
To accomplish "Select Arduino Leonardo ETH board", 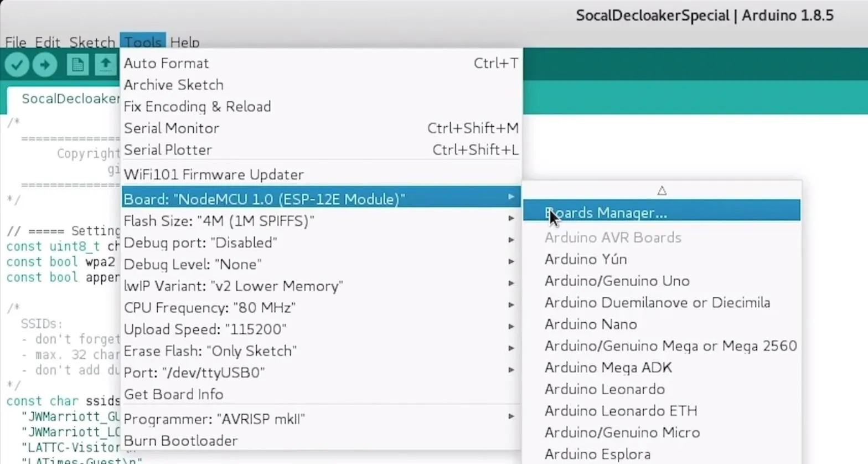I will point(662,410).
